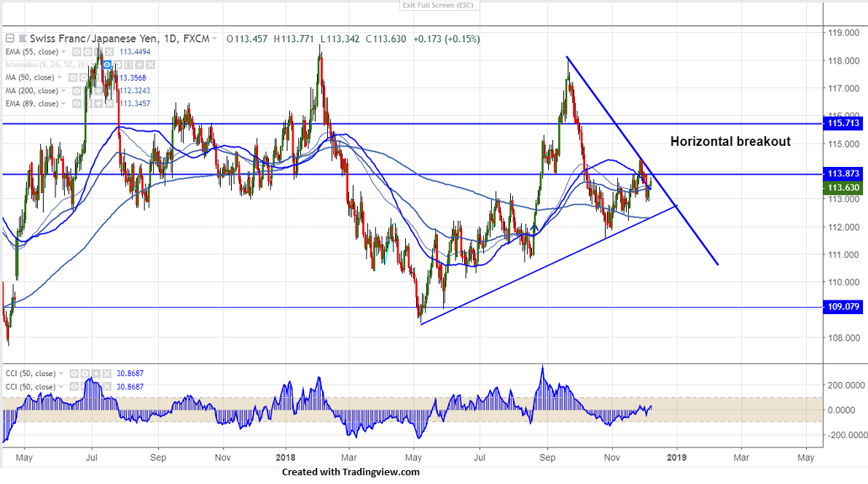
Task: Show the Ichimoku indicator with its blue eye icon
Action: [107, 65]
